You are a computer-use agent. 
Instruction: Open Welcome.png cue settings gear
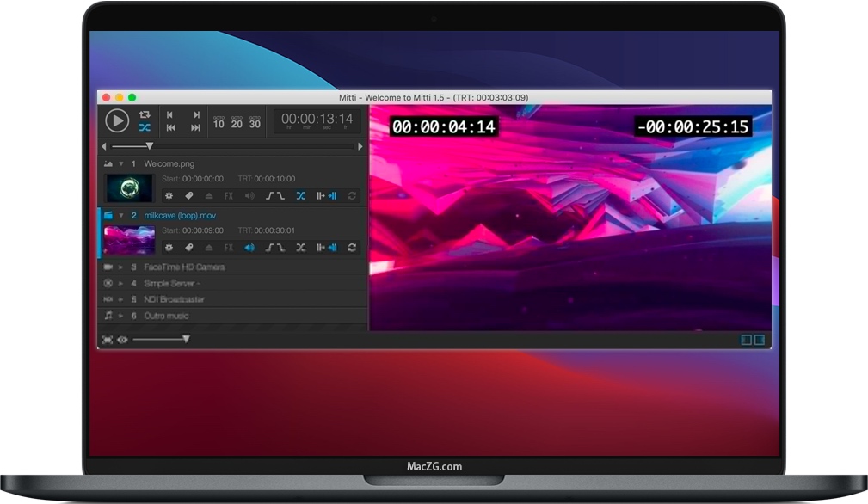[169, 196]
